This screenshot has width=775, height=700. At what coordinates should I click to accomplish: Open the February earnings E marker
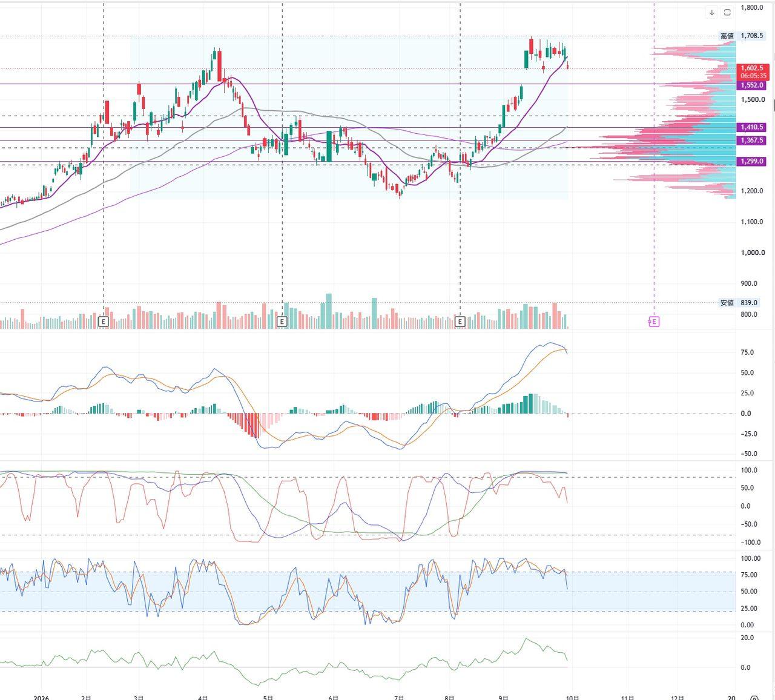[x=104, y=322]
